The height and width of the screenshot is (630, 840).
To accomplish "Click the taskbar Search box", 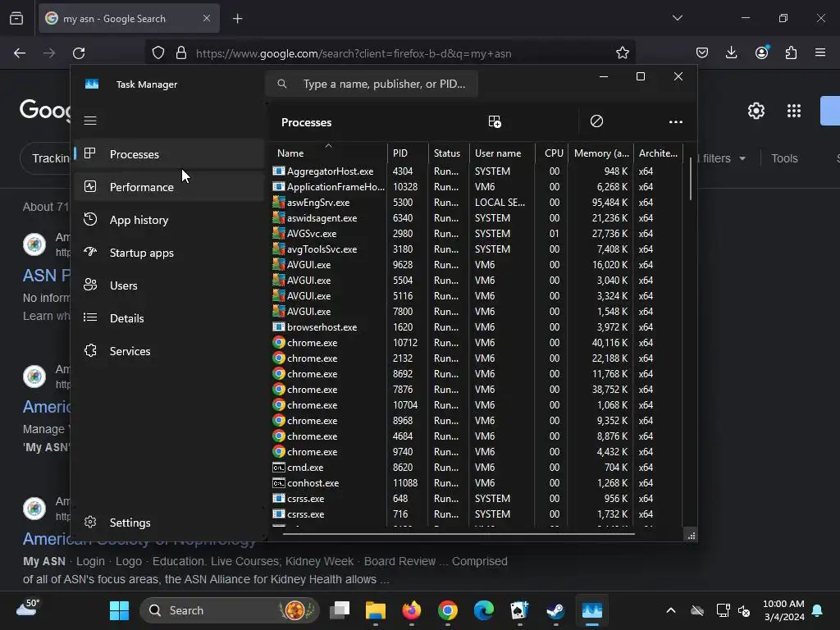I will tap(230, 610).
